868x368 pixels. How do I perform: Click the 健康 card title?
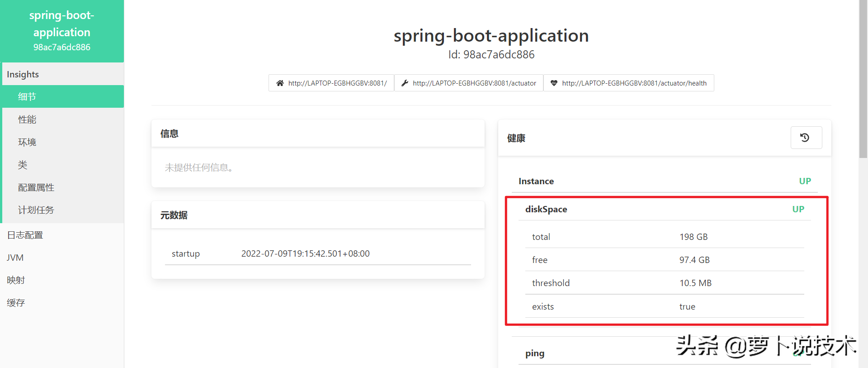point(516,138)
